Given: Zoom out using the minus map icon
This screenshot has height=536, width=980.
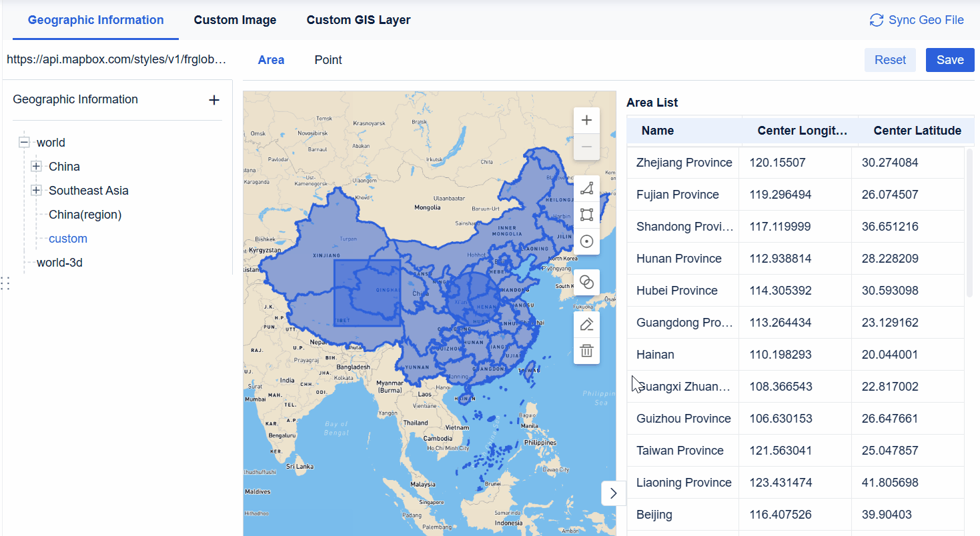Looking at the screenshot, I should coord(586,147).
